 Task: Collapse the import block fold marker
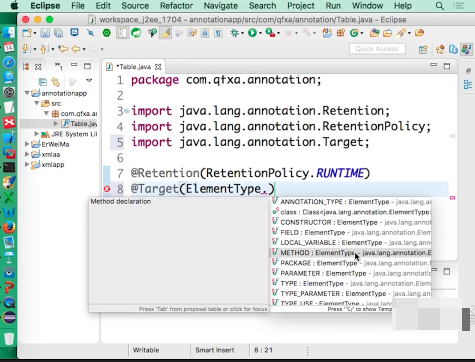127,111
